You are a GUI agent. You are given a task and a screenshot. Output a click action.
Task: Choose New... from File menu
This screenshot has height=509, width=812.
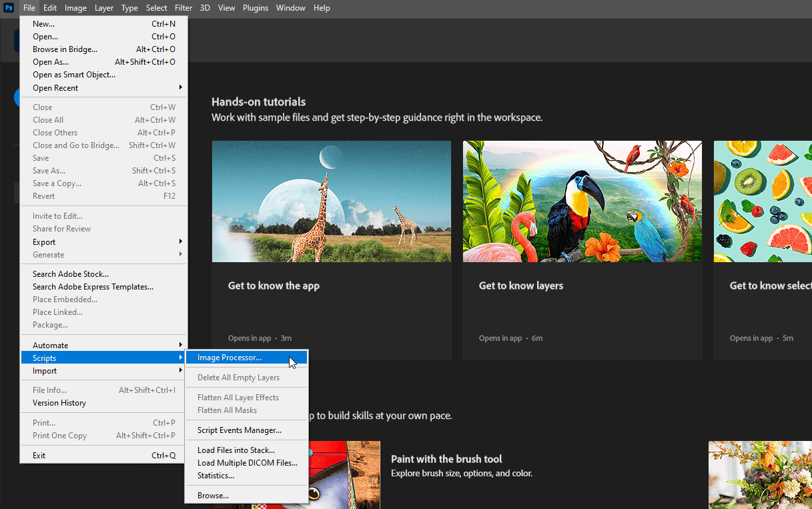click(x=104, y=24)
